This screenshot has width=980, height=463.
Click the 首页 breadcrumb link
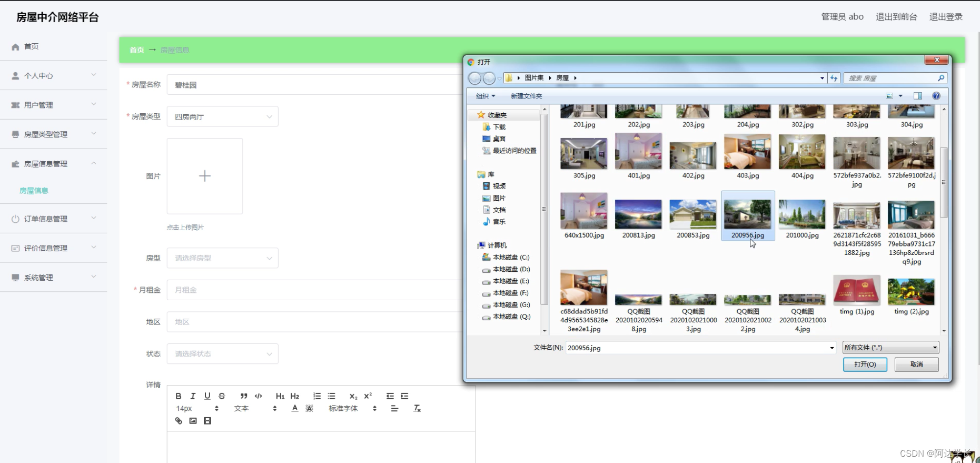(x=137, y=50)
